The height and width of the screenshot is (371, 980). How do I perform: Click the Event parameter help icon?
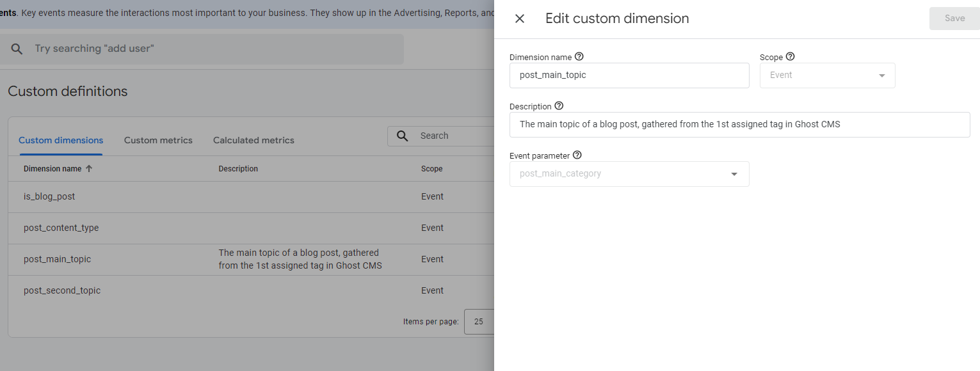click(x=577, y=155)
